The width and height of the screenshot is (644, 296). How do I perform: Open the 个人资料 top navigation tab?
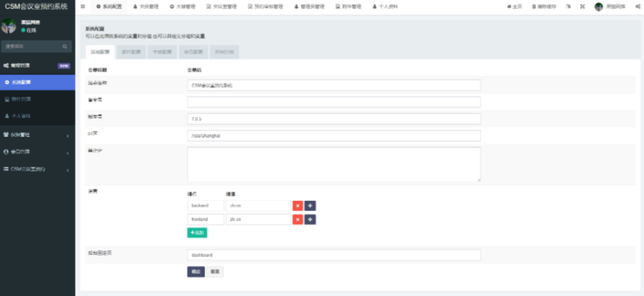coord(386,6)
